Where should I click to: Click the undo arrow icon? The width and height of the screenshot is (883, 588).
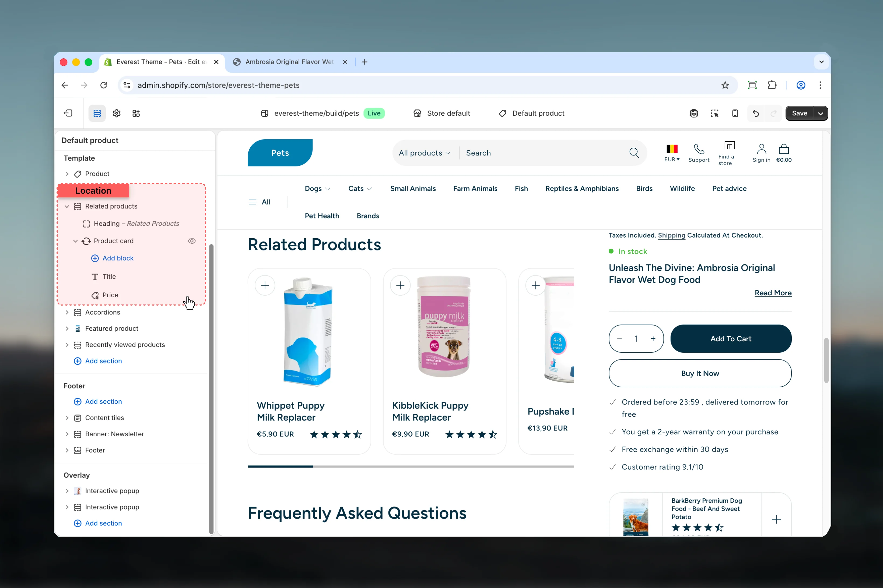[x=756, y=113]
